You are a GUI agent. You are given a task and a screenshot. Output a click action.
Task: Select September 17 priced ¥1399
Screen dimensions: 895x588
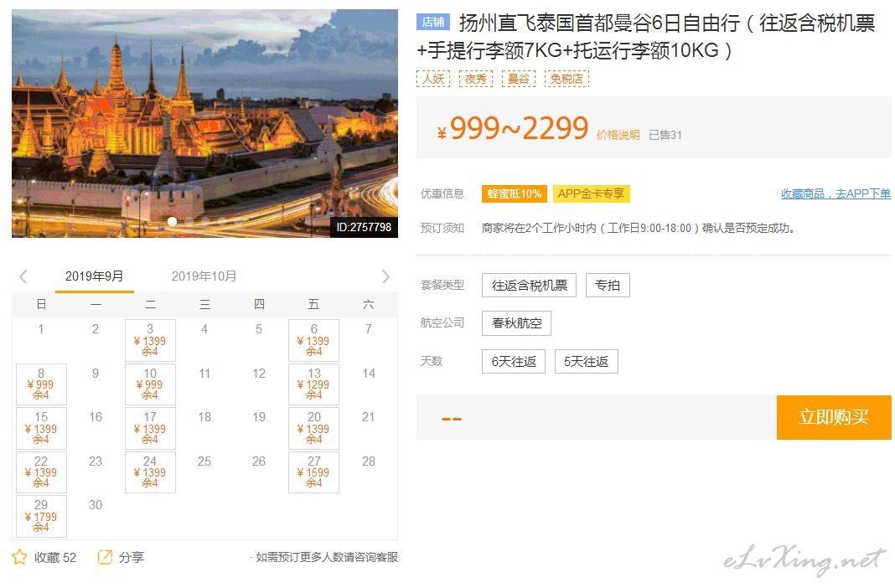point(150,428)
